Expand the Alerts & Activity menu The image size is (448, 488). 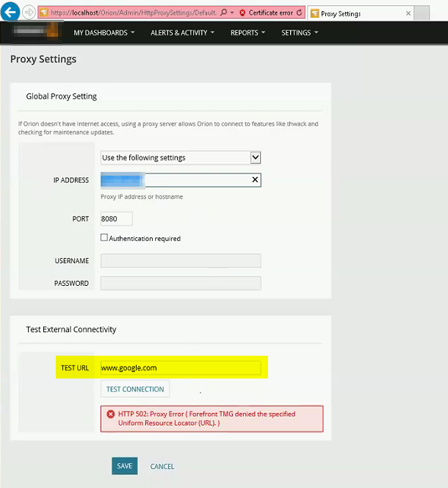coord(182,32)
